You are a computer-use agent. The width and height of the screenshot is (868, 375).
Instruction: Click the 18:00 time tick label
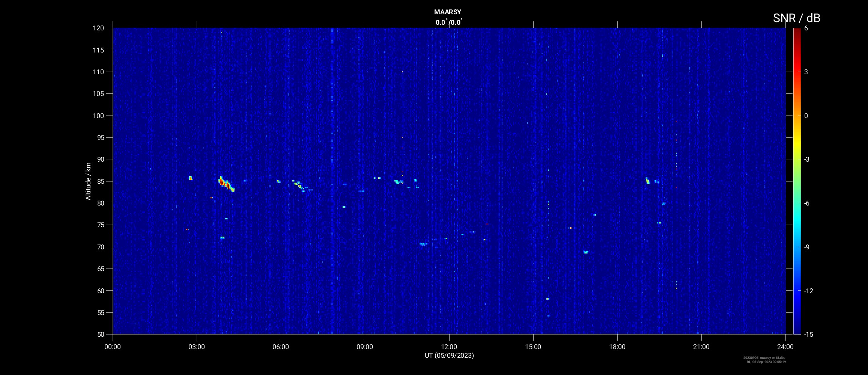pyautogui.click(x=617, y=347)
